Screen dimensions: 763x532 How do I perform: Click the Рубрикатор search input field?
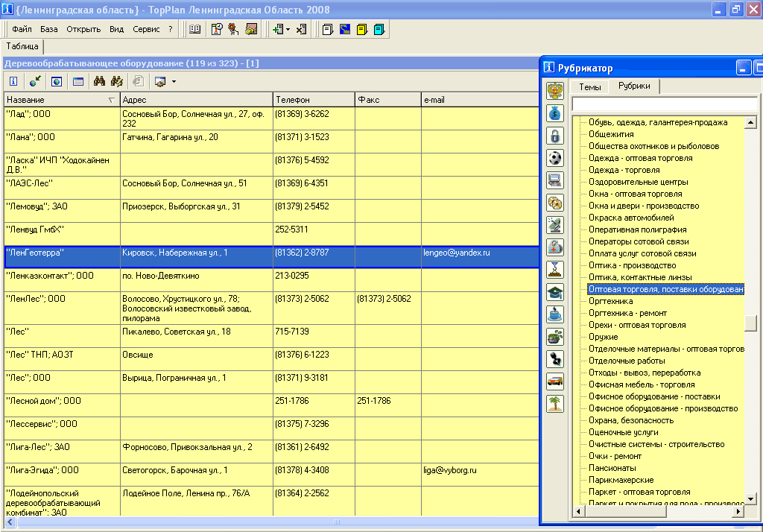coord(665,104)
